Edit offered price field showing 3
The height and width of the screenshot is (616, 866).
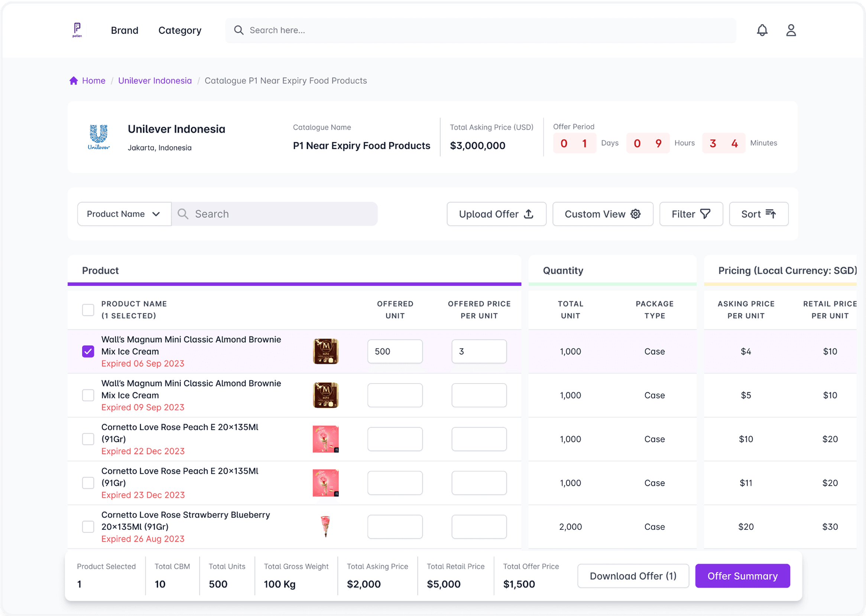[479, 351]
